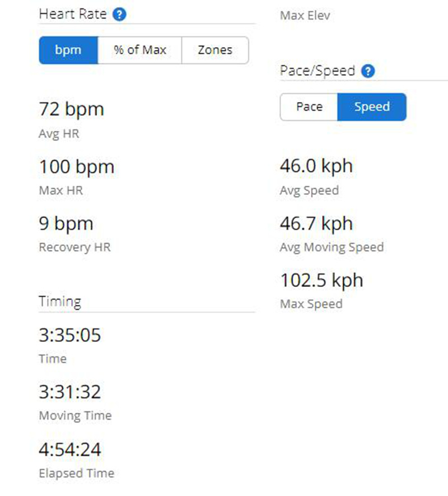
Task: Click the Timing section heading
Action: 60,302
